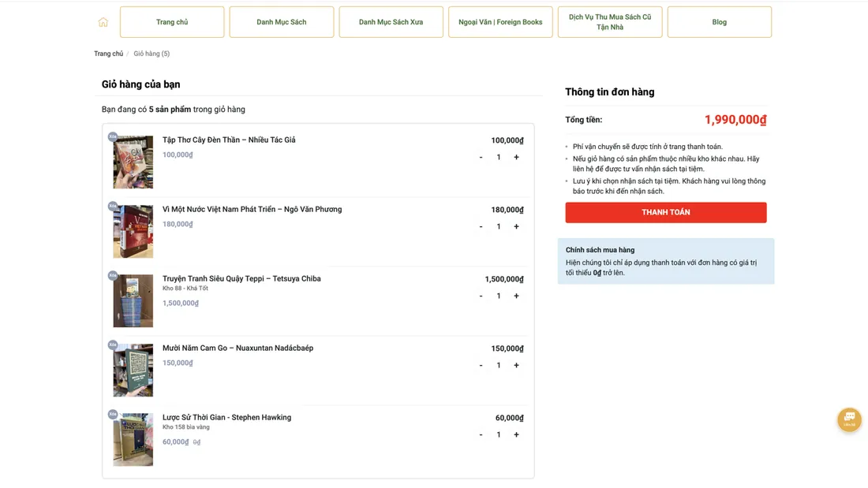868x488 pixels.
Task: Click the total amount 1,990,000₫
Action: point(735,120)
